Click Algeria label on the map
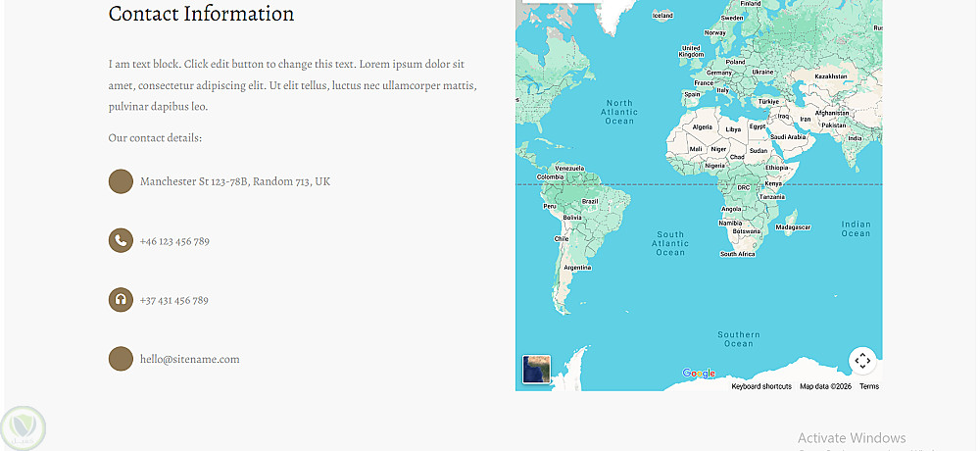Screen dimensions: 980x451 (702, 127)
